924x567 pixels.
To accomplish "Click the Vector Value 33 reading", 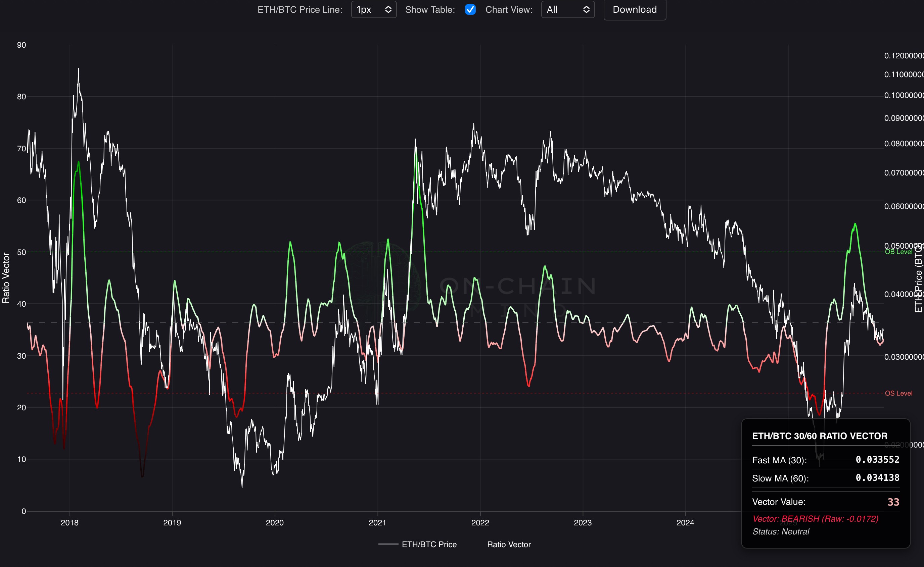I will coord(893,502).
